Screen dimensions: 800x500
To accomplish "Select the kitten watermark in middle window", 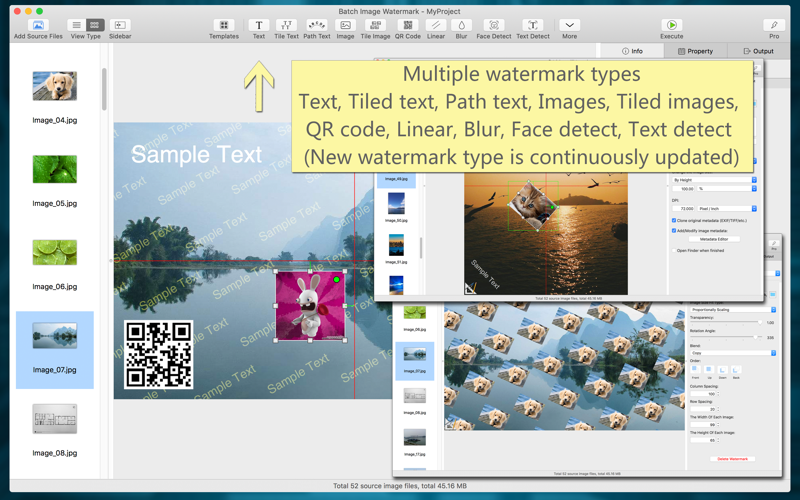I will tap(533, 205).
